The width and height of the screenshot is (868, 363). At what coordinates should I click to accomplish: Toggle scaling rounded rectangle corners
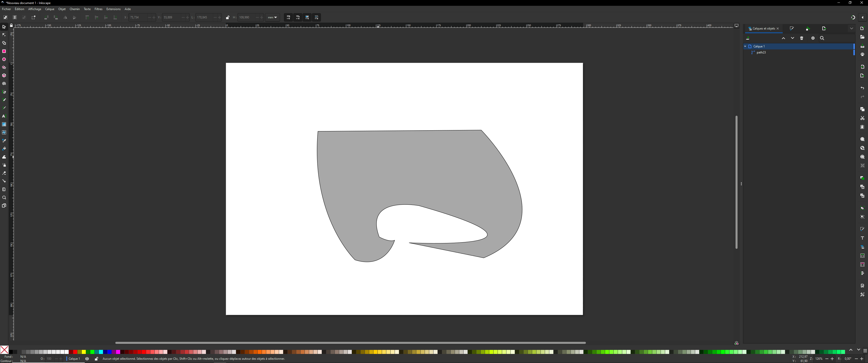click(297, 17)
